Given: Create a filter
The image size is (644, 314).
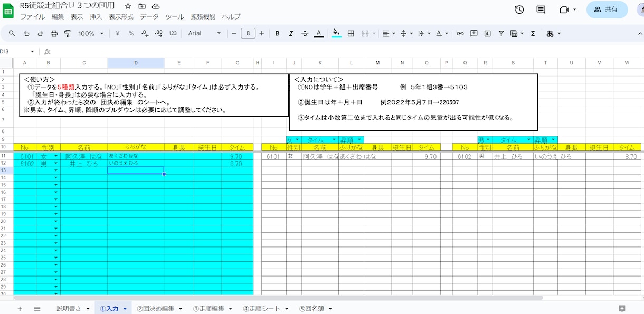Looking at the screenshot, I should click(501, 33).
